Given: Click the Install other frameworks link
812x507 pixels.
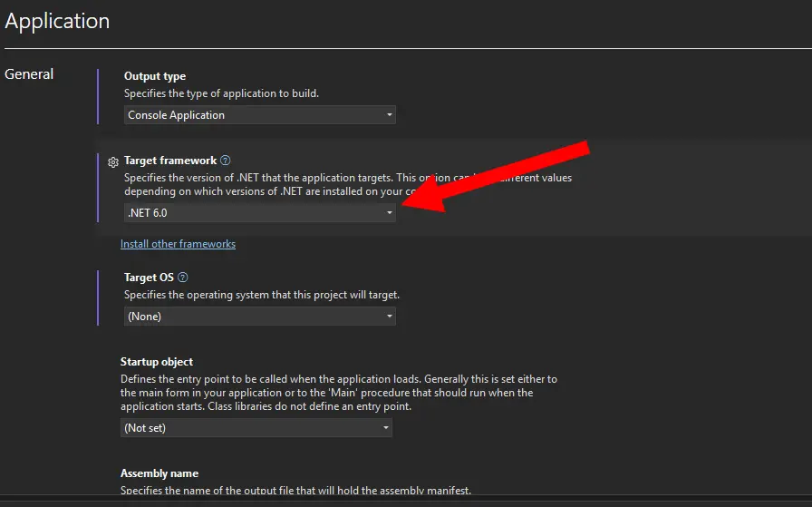Looking at the screenshot, I should point(178,244).
